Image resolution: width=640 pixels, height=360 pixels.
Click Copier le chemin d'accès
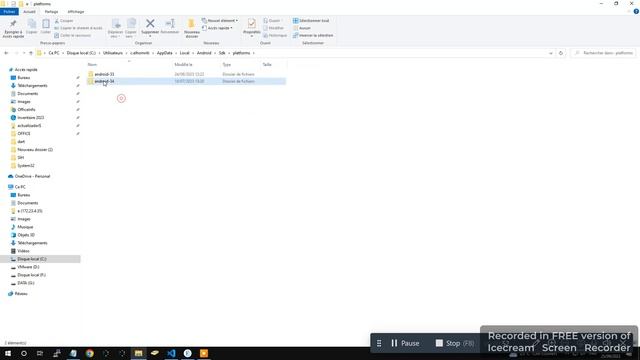78,28
